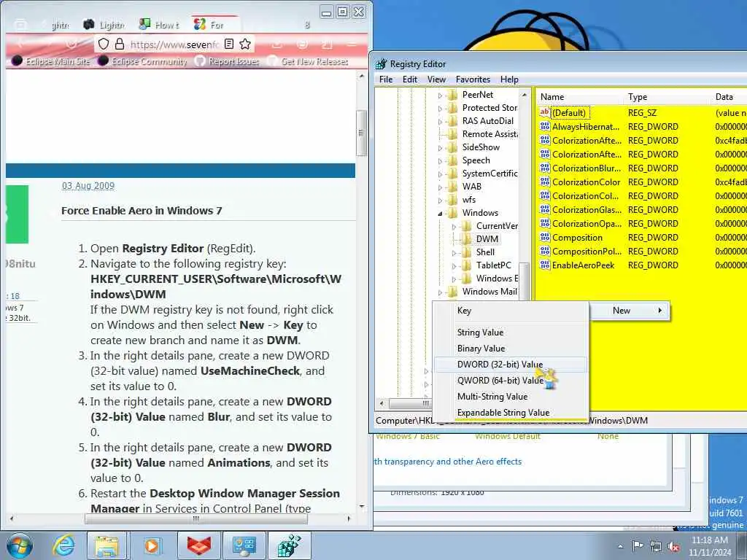This screenshot has height=560, width=747.
Task: Expand the Speech key
Action: tap(440, 161)
